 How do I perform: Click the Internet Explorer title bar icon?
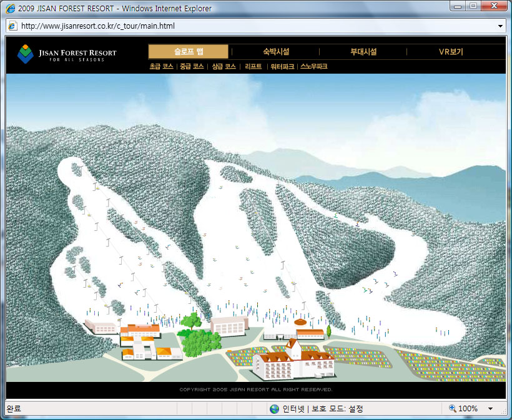tap(11, 8)
